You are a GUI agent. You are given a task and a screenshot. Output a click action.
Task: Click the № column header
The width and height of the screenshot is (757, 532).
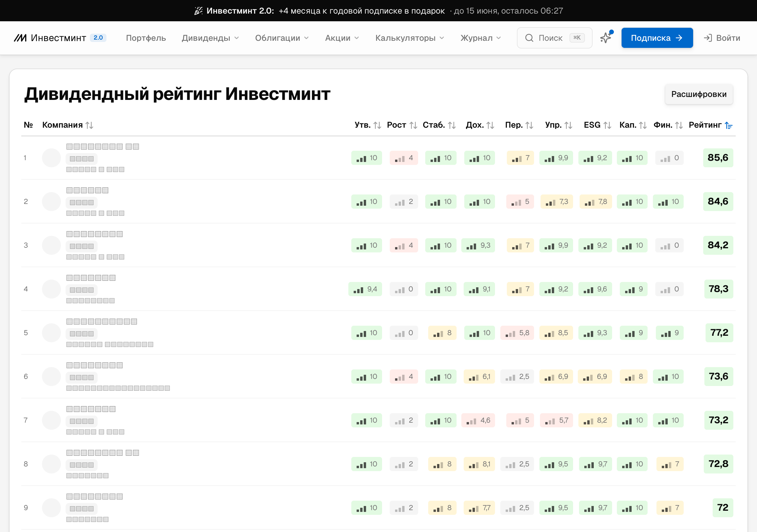pos(28,125)
